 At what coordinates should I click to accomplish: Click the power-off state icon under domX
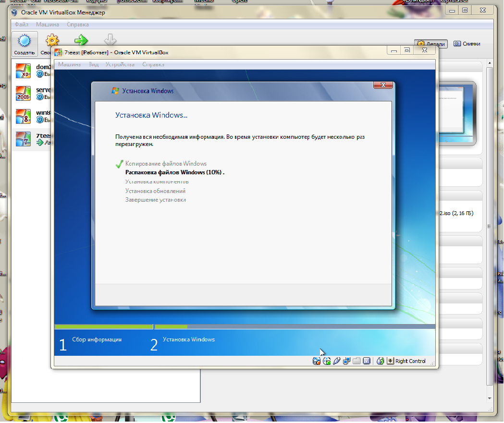40,74
